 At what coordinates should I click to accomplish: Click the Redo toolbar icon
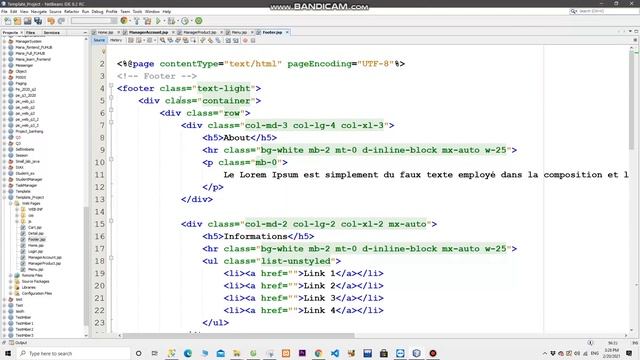61,21
